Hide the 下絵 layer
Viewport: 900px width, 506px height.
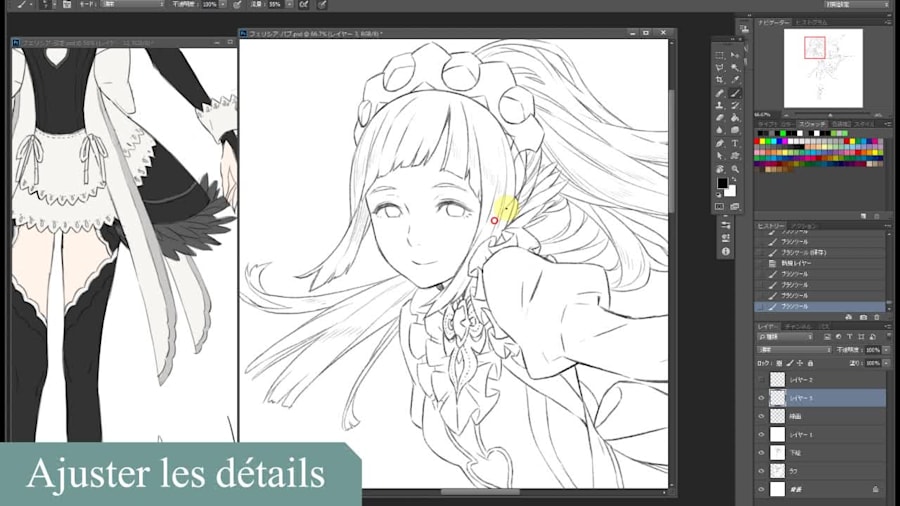tap(761, 453)
